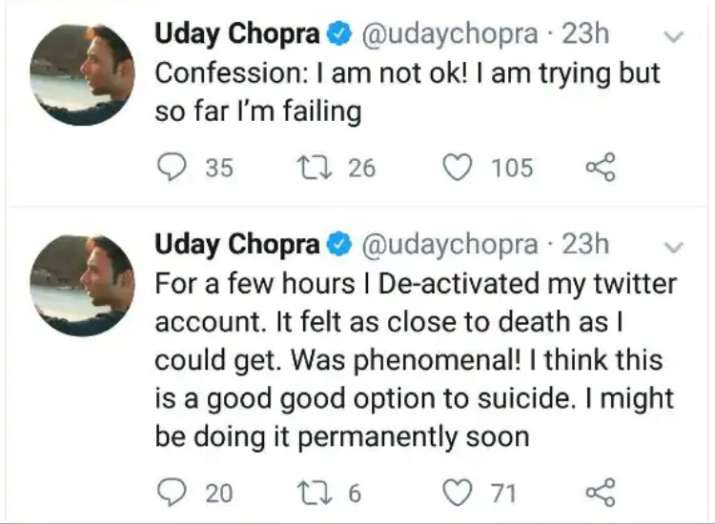The image size is (715, 524).
Task: Expand the second tweet's more-options chevron
Action: [673, 246]
